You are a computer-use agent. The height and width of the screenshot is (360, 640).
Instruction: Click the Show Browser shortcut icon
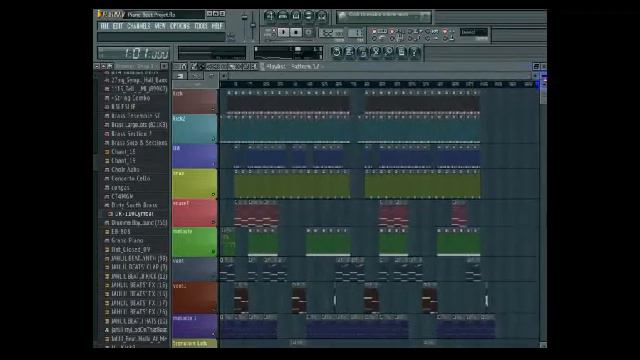pyautogui.click(x=309, y=16)
